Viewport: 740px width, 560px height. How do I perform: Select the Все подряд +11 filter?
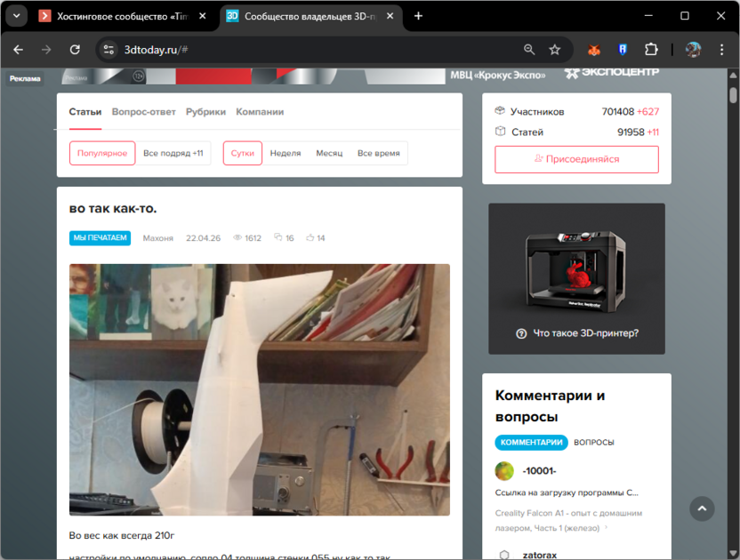point(173,153)
